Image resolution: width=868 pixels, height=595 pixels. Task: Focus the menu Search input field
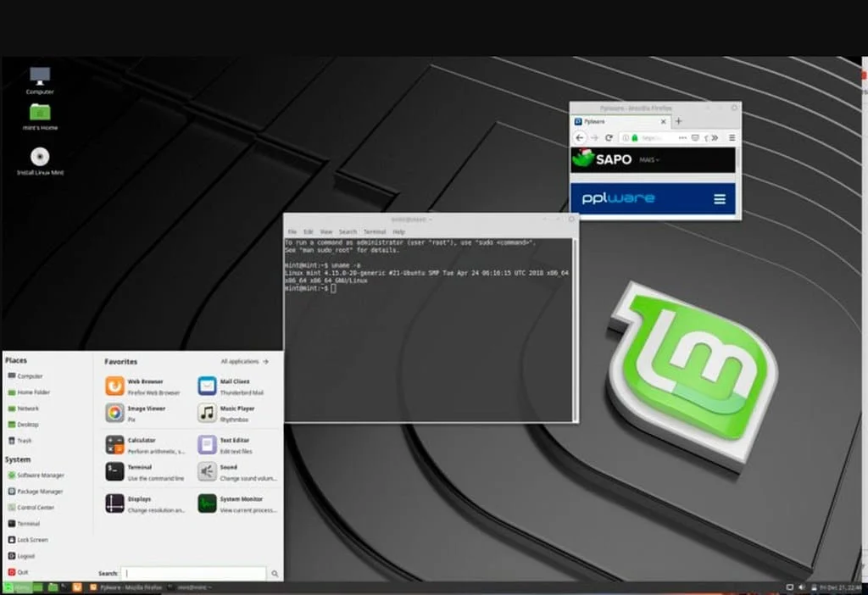[194, 574]
